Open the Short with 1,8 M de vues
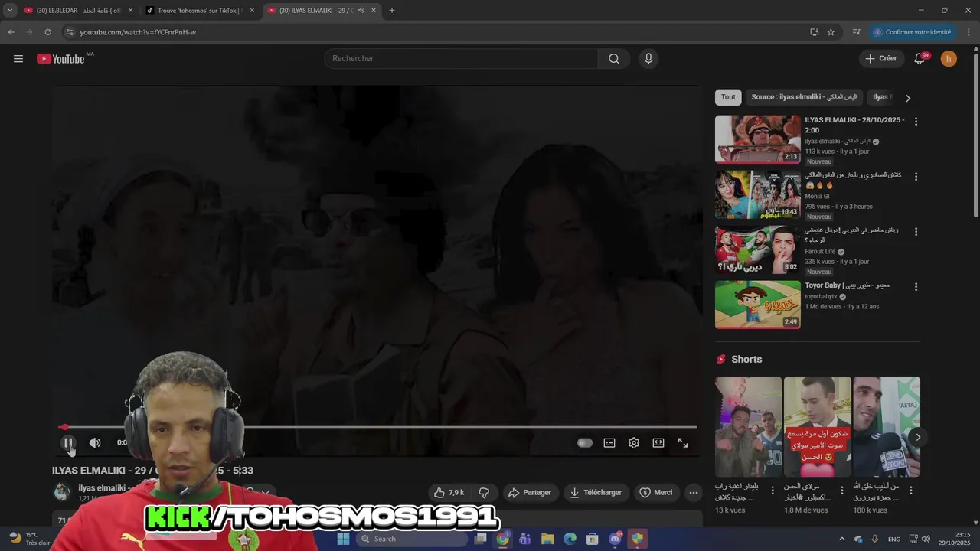The height and width of the screenshot is (551, 980). pyautogui.click(x=818, y=426)
